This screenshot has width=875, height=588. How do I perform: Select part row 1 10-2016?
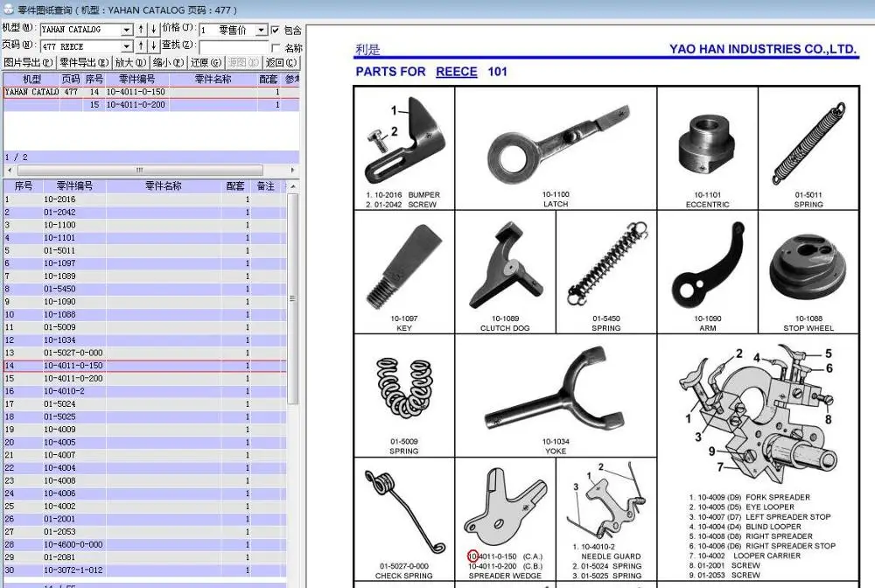coord(144,199)
